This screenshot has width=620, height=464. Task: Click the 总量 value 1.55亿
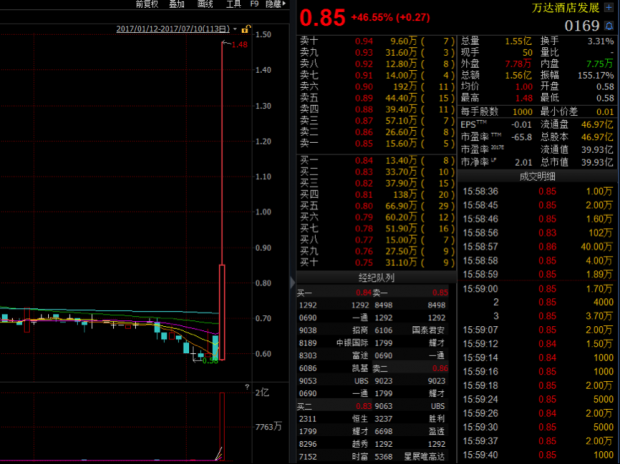(518, 41)
